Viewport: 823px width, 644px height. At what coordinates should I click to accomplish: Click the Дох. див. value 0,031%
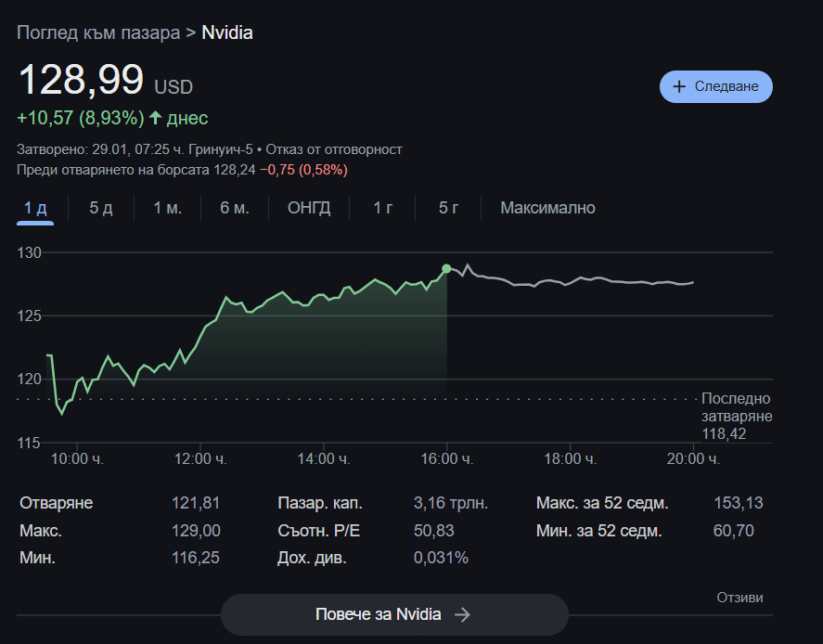[x=441, y=558]
